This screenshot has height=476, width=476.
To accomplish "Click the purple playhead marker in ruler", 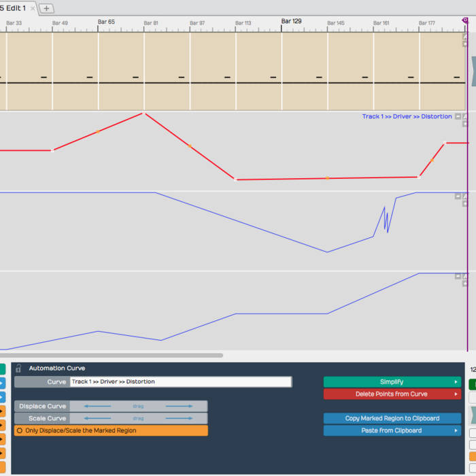I will click(465, 21).
